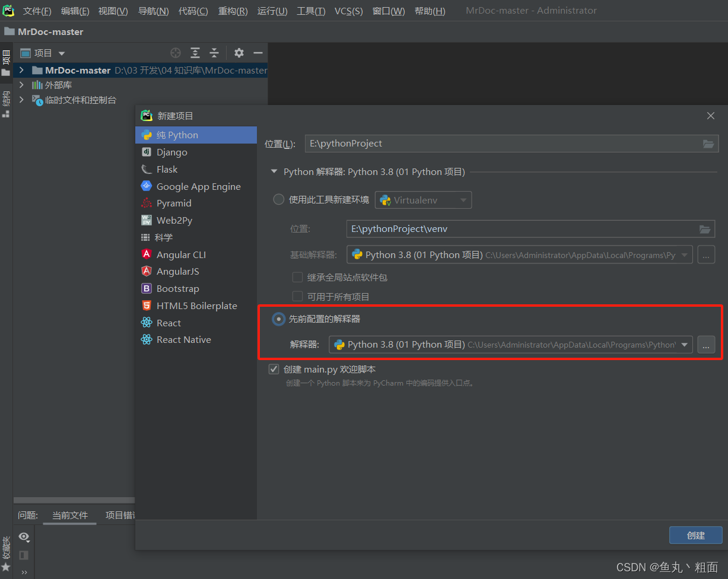Click the favorites star icon on left strip
This screenshot has height=579, width=728.
(x=6, y=567)
